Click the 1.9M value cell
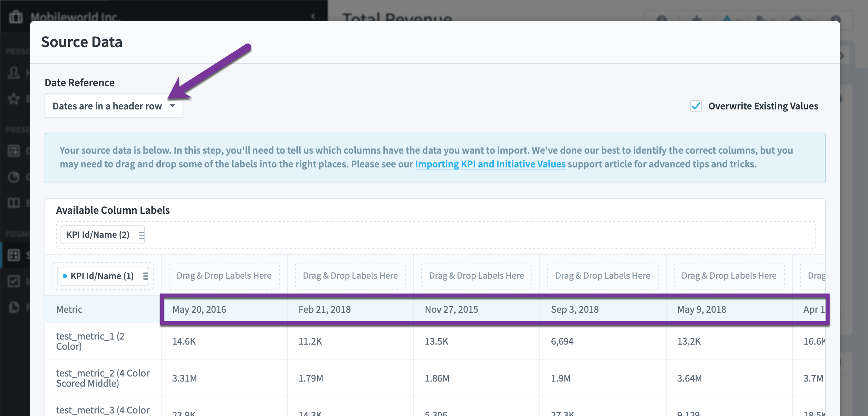Image resolution: width=868 pixels, height=416 pixels. (603, 378)
